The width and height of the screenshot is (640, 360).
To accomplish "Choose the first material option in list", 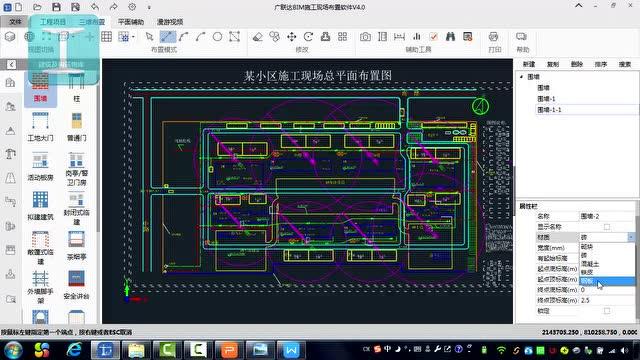I will pyautogui.click(x=607, y=247).
